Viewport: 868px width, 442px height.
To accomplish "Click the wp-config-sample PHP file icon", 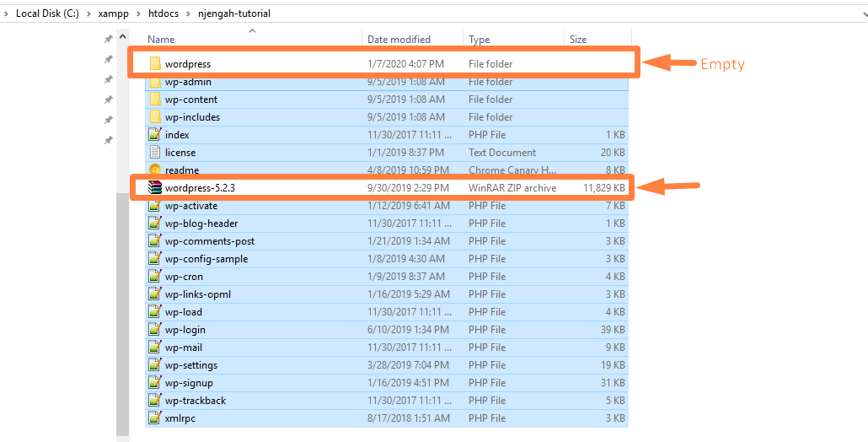I will pos(155,259).
